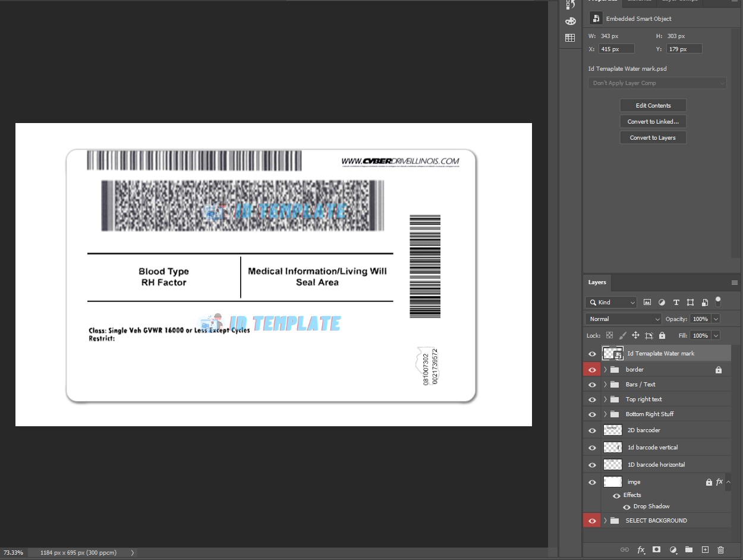Hide the Bottom Right Stuff group

click(x=592, y=414)
